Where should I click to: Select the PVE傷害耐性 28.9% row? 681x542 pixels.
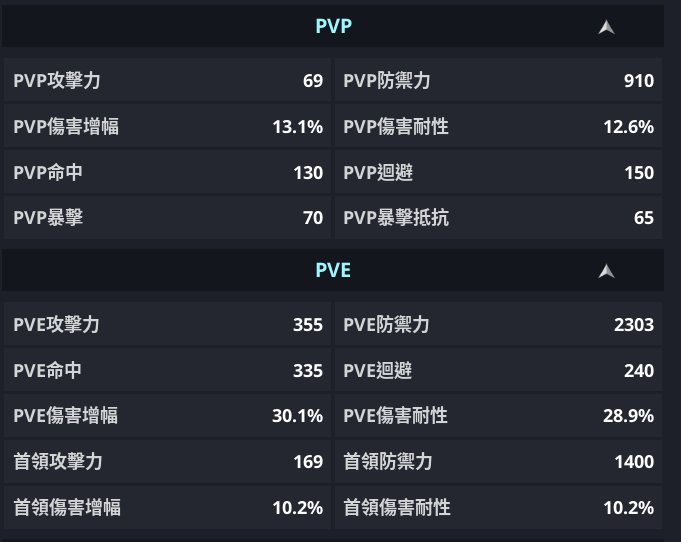point(498,416)
